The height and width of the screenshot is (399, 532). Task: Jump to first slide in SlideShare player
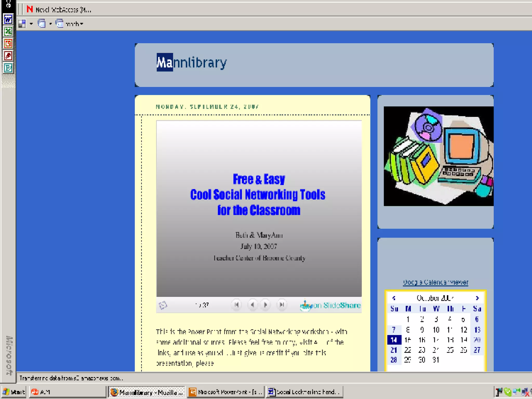click(x=236, y=305)
